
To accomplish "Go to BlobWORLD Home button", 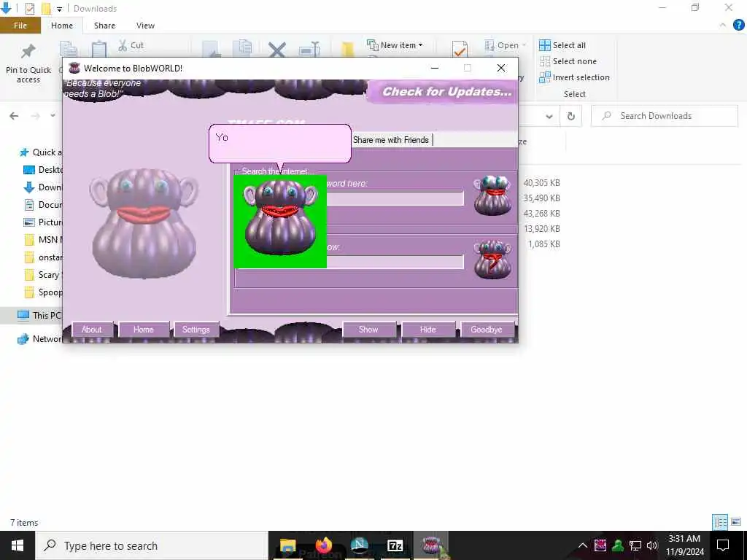I will pos(144,330).
